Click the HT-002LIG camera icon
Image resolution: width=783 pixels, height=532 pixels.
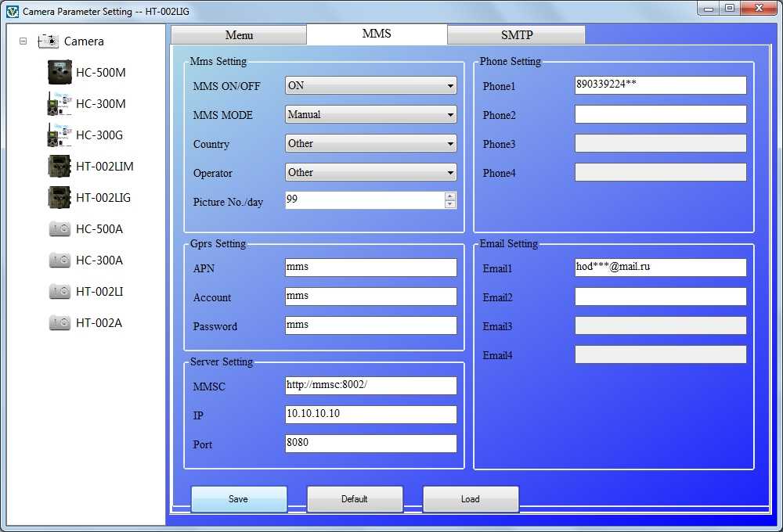tap(60, 198)
